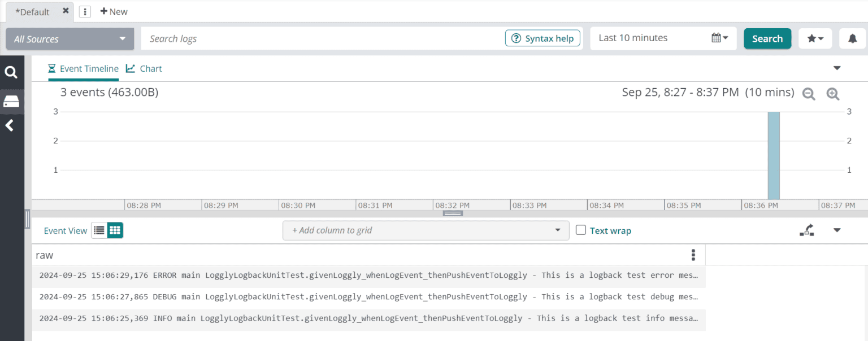Open a new tab with the New button

tap(114, 11)
